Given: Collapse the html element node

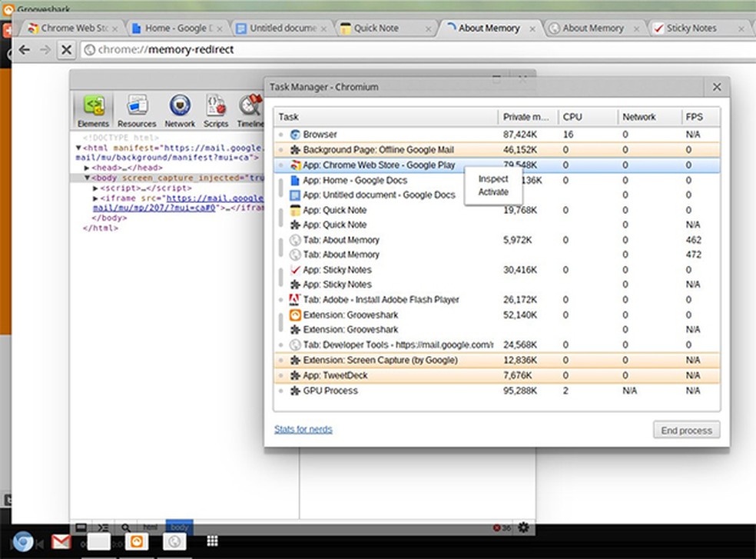Looking at the screenshot, I should click(78, 148).
